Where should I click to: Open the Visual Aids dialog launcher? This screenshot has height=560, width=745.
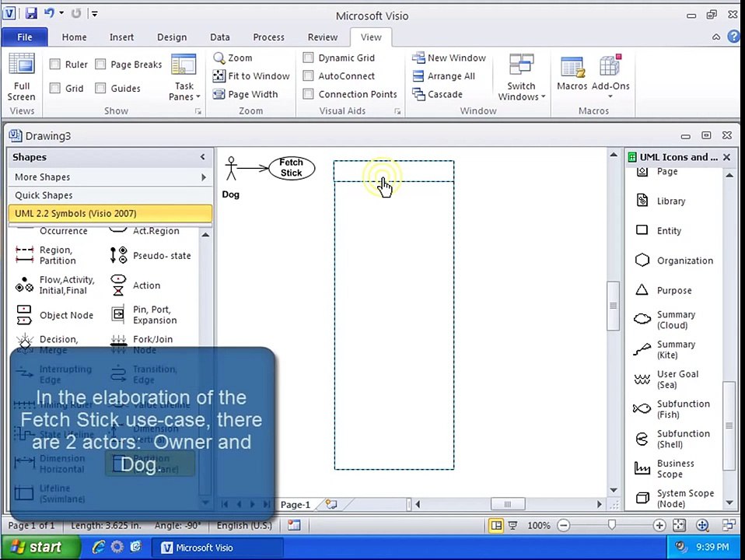pos(397,111)
